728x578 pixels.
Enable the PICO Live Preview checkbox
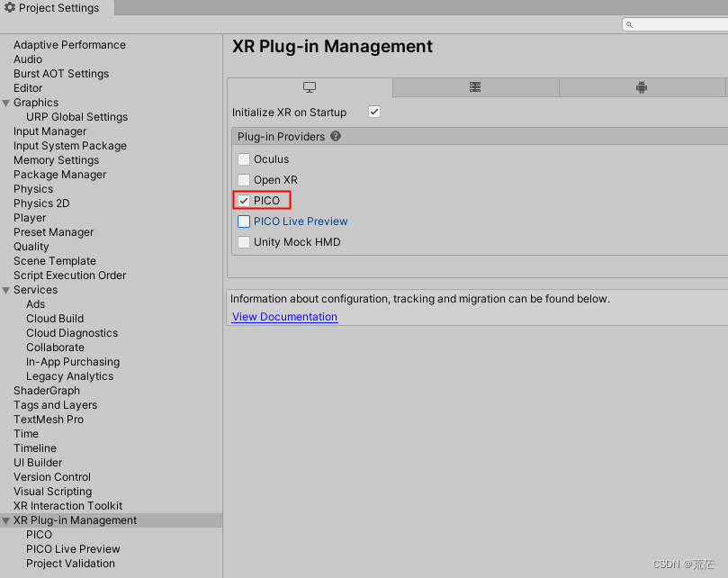[x=244, y=221]
